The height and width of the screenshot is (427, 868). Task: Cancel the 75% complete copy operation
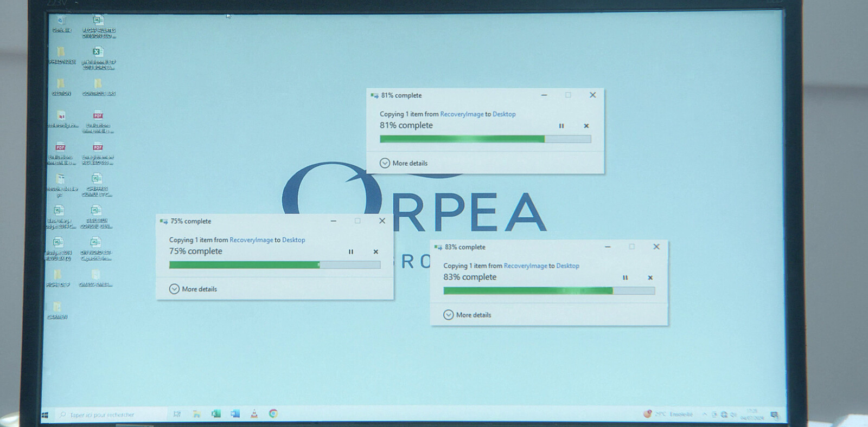pos(375,251)
